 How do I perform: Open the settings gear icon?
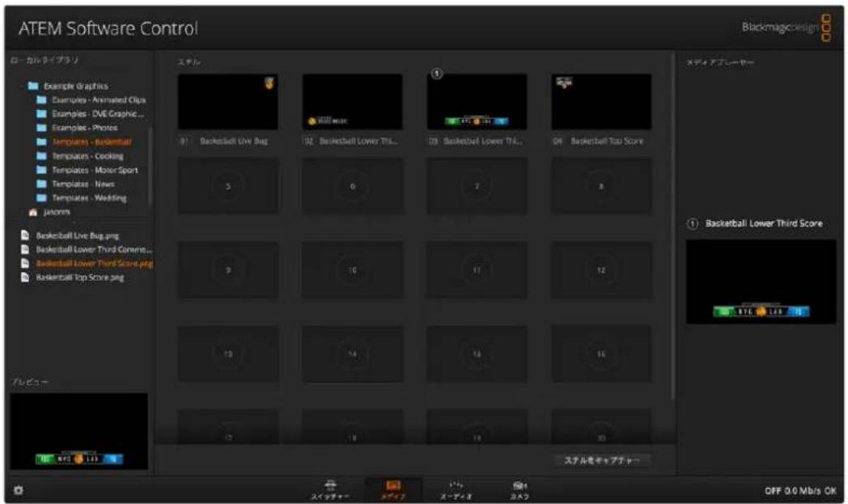point(19,490)
